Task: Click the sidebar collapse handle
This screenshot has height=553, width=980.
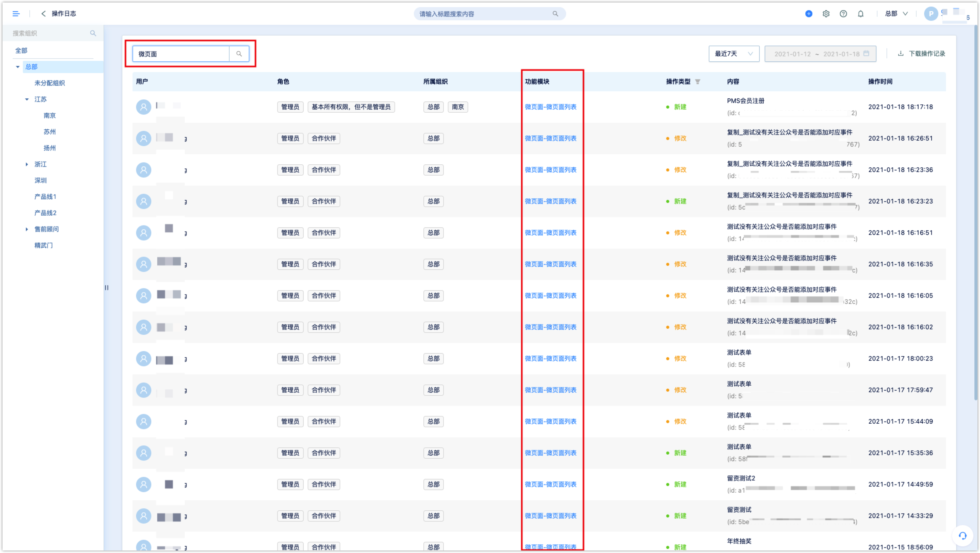Action: 107,288
